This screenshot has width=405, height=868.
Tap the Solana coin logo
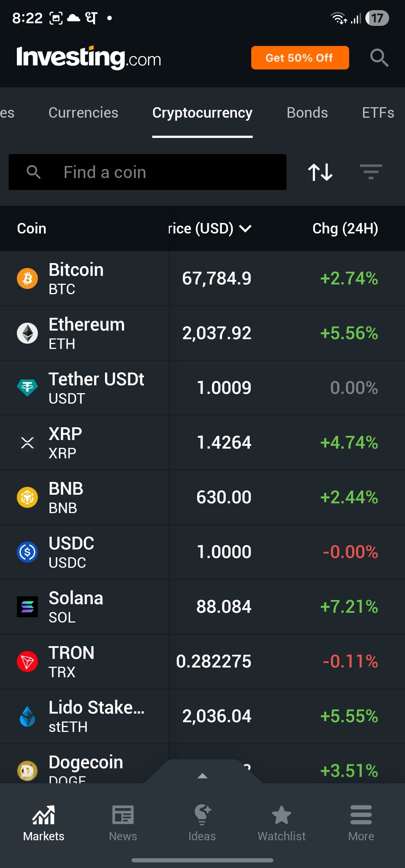tap(27, 607)
